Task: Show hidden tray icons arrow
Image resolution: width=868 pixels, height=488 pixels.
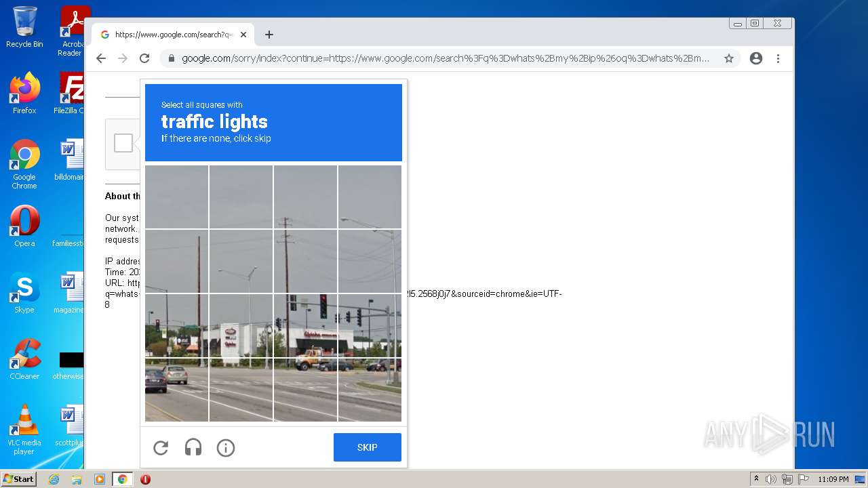Action: pos(756,479)
